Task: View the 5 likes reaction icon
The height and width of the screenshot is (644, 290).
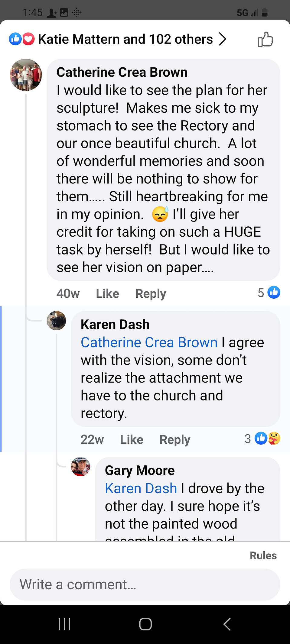Action: [x=274, y=292]
